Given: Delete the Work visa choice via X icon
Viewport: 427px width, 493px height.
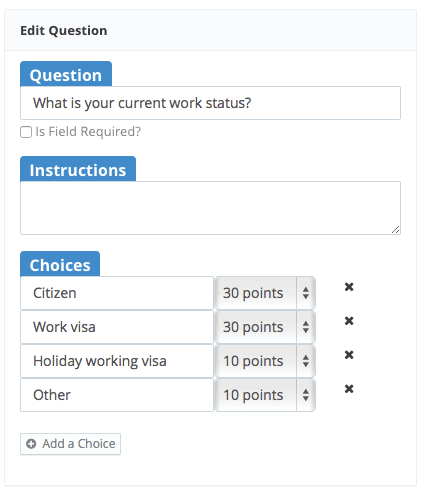Looking at the screenshot, I should point(349,321).
